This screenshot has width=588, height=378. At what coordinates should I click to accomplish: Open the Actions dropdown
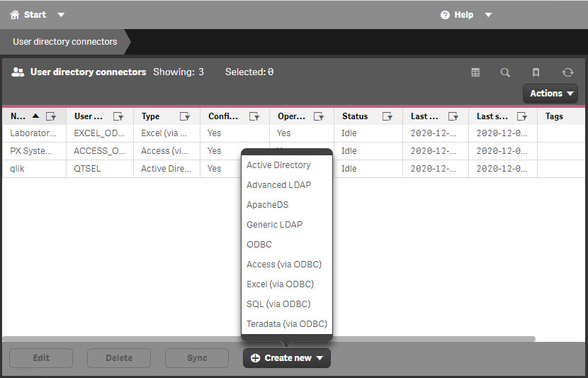550,94
